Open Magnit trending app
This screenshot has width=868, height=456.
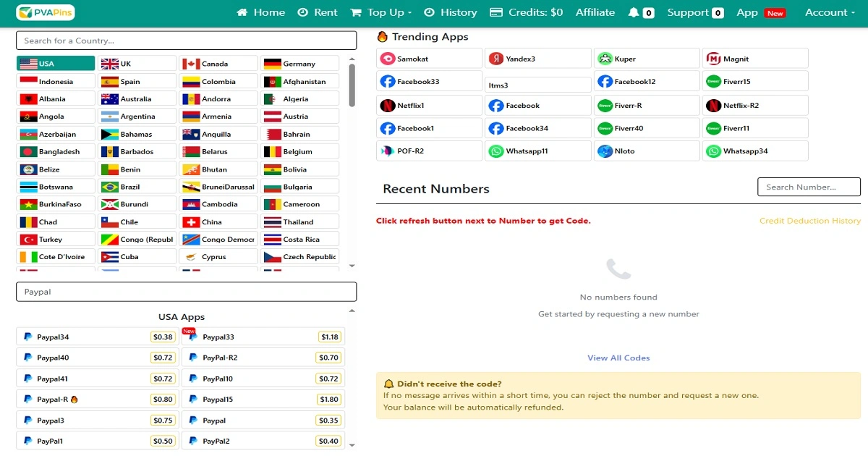click(x=755, y=59)
